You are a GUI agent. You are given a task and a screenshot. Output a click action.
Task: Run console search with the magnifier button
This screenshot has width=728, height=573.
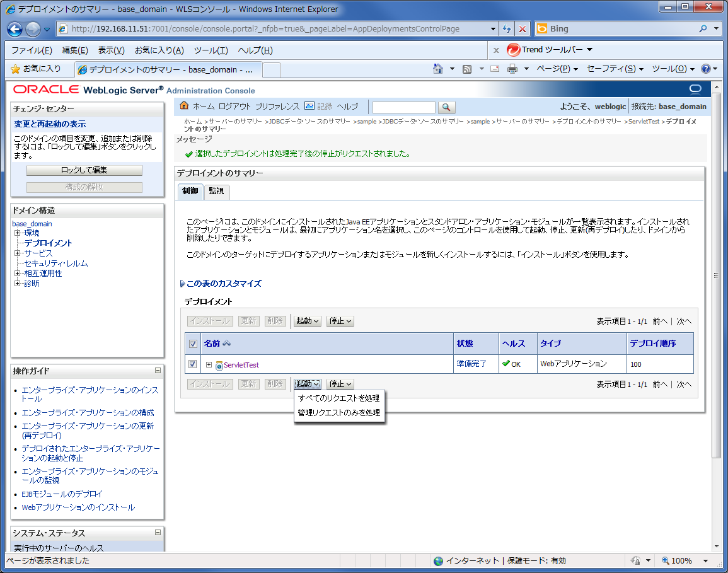(x=446, y=107)
